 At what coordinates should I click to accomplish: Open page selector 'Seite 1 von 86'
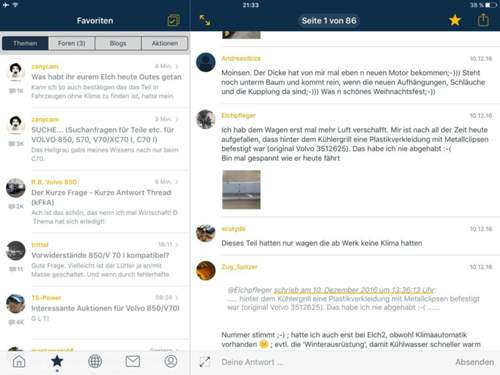329,21
